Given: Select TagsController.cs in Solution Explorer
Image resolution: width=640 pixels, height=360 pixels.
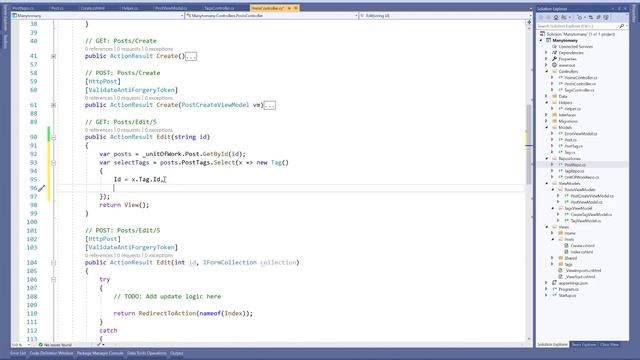Looking at the screenshot, I should coord(580,90).
